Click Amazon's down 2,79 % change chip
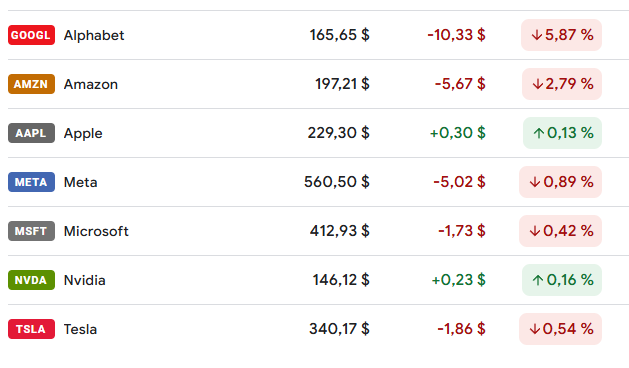Viewport: 629px width, 368px height. tap(562, 84)
